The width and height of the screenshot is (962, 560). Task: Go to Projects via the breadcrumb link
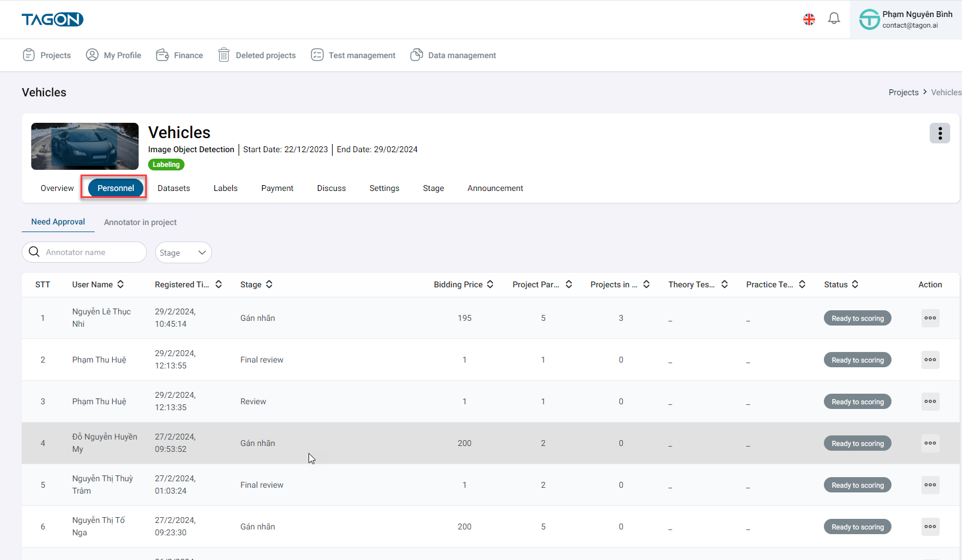[903, 92]
